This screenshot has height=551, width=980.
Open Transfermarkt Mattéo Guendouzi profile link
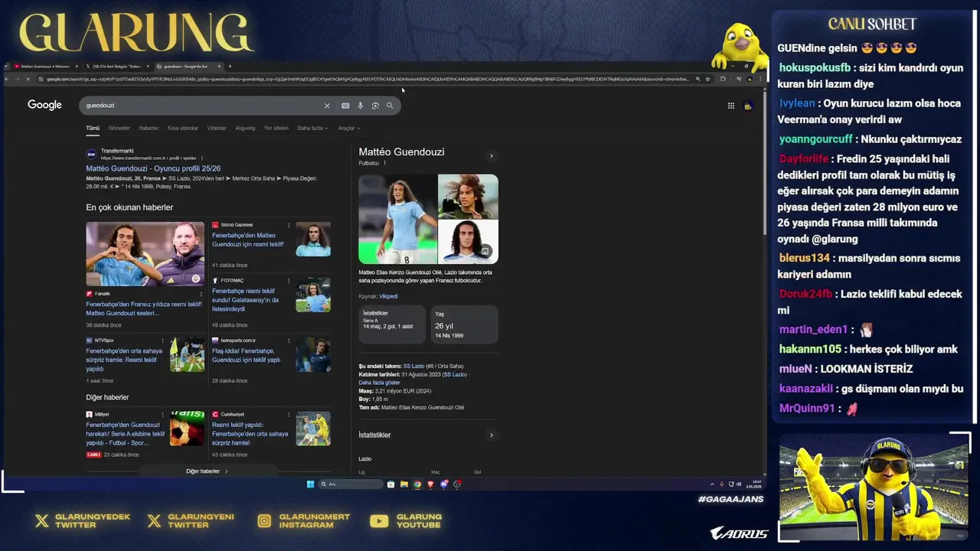tap(153, 168)
